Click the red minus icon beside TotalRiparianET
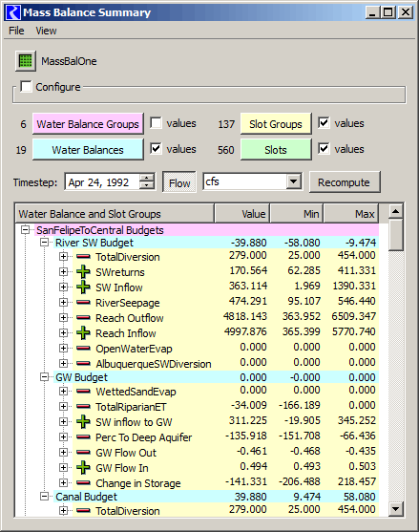Viewport: 419px width, 532px height. (83, 406)
